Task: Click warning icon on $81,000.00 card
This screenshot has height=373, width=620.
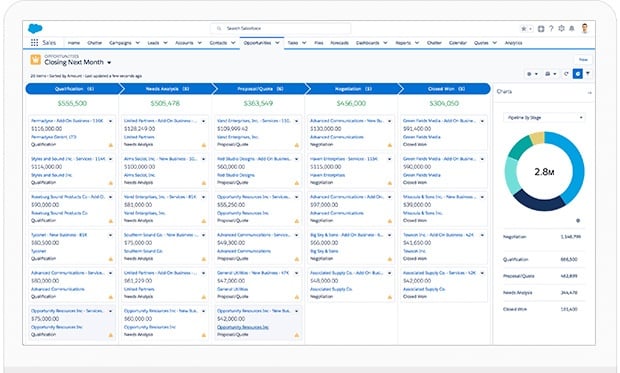Action: [x=204, y=221]
